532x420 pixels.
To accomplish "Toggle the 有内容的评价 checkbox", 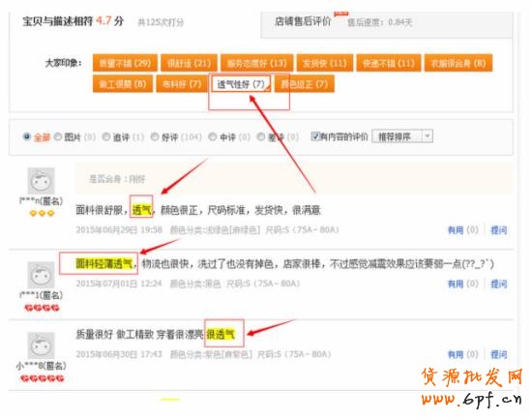I will click(x=315, y=136).
